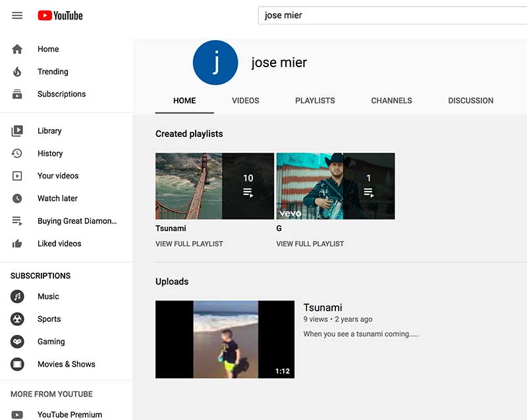Click the Created playlists heading
This screenshot has height=420, width=527.
pos(189,134)
